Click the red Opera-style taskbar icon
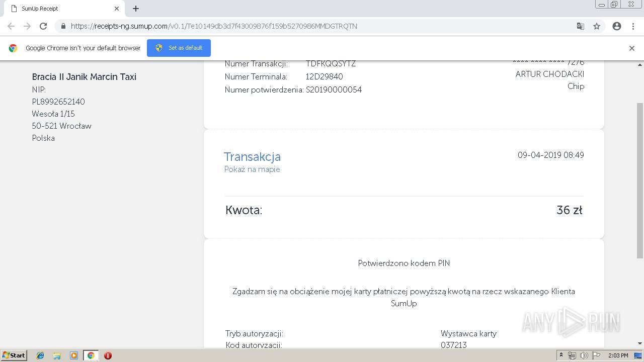 (108, 355)
